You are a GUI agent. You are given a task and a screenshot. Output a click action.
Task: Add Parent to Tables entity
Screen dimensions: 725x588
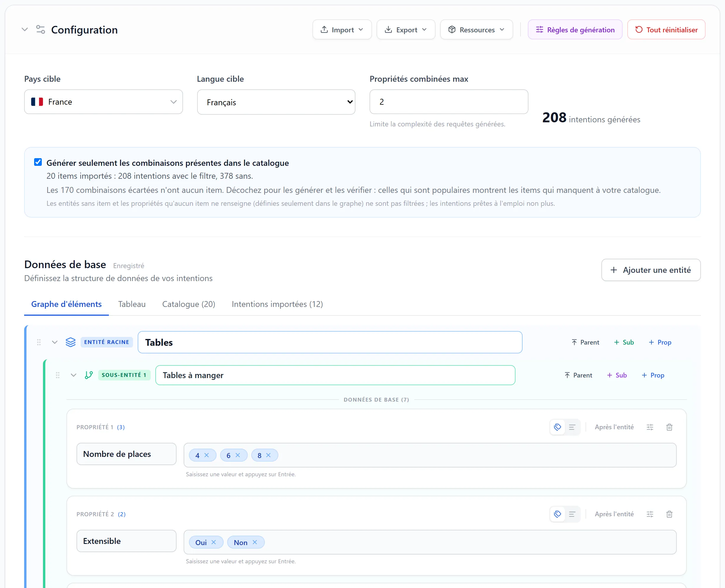[585, 342]
